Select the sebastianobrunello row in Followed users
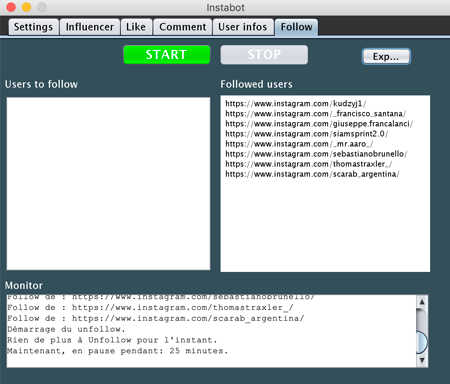450x384 pixels. pos(316,154)
